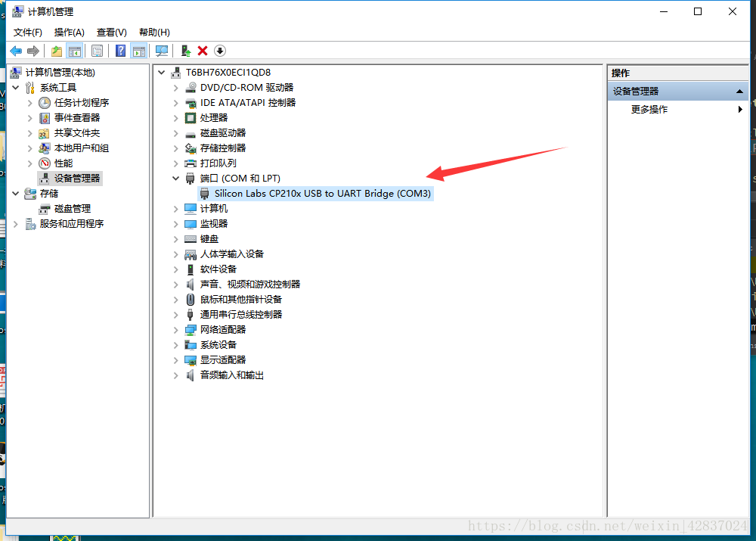This screenshot has height=541, width=756.
Task: Select the 人体学输入设备 category
Action: [x=232, y=254]
